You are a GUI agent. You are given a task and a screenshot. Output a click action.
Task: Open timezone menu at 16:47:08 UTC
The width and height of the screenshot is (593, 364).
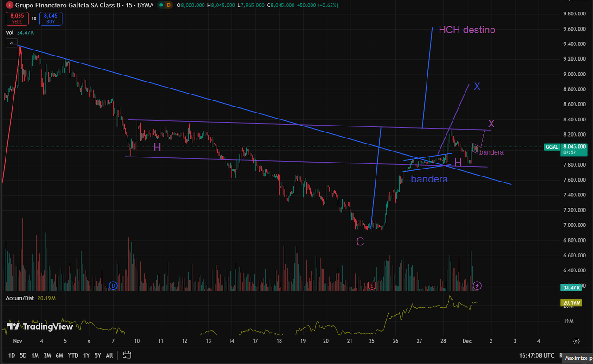(536, 355)
